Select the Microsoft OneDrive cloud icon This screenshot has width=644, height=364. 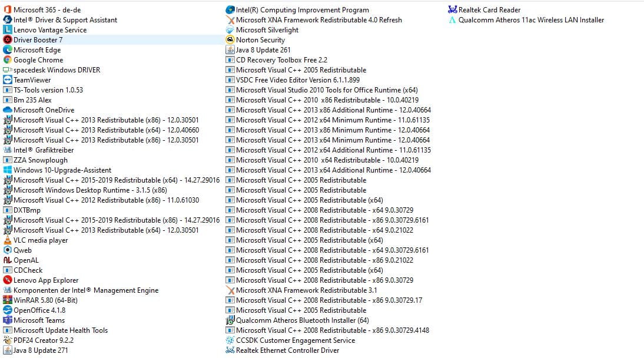point(8,110)
